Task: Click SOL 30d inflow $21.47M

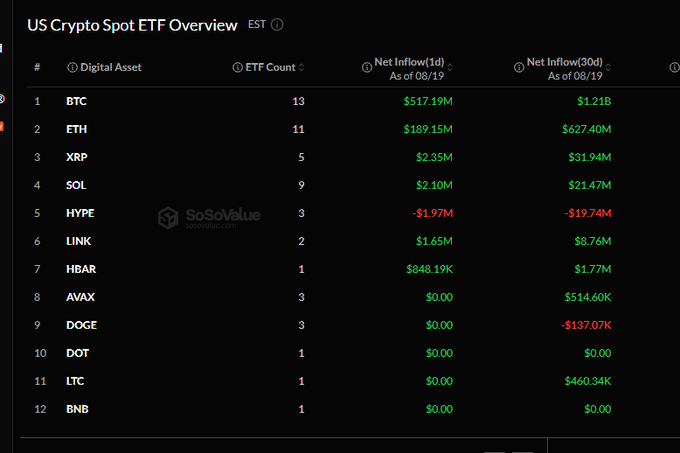Action: 590,185
